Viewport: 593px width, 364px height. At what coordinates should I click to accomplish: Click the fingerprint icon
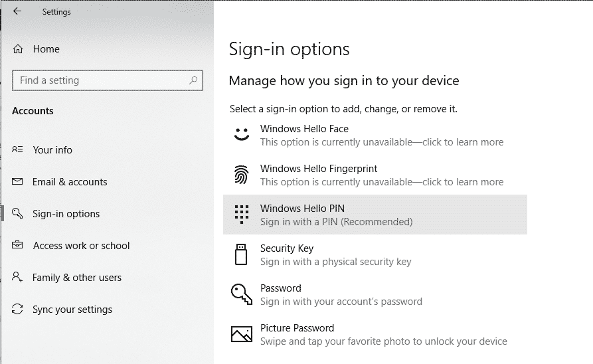[241, 175]
